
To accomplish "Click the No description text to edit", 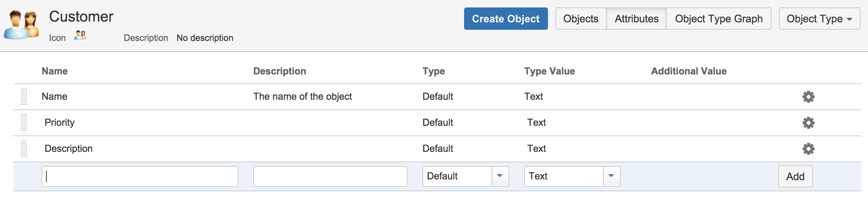I will click(205, 38).
